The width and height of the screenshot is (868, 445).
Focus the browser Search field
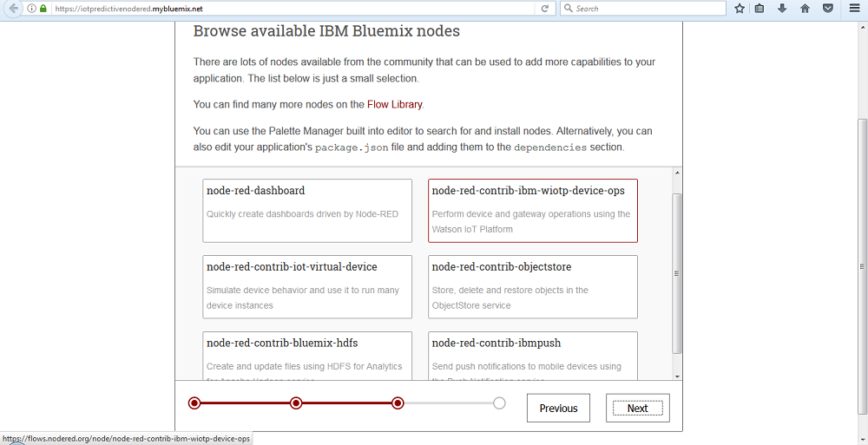pos(642,9)
